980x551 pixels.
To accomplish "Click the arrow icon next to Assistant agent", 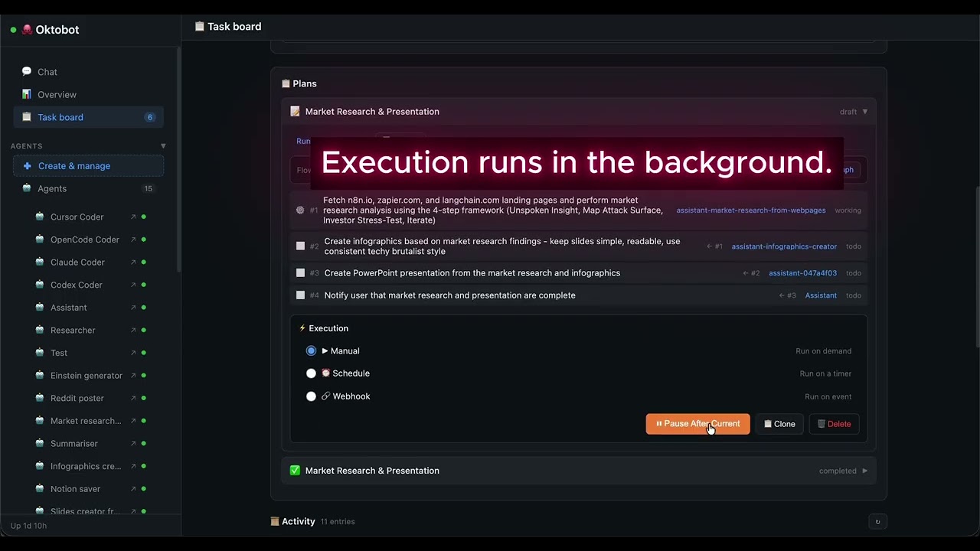I will (x=133, y=308).
